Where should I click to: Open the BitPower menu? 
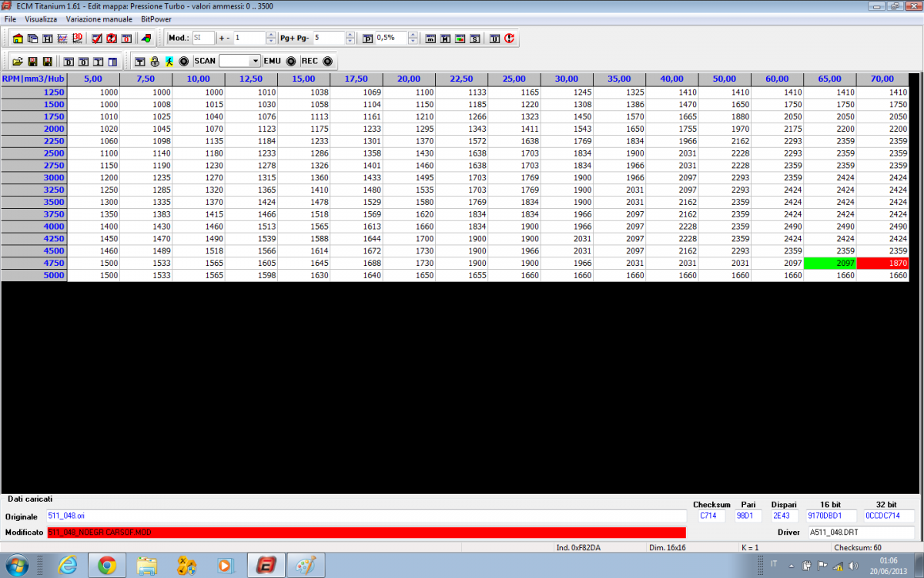tap(156, 18)
